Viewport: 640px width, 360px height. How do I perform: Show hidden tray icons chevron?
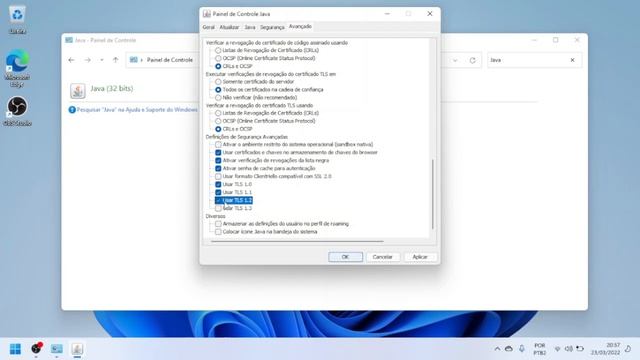497,349
